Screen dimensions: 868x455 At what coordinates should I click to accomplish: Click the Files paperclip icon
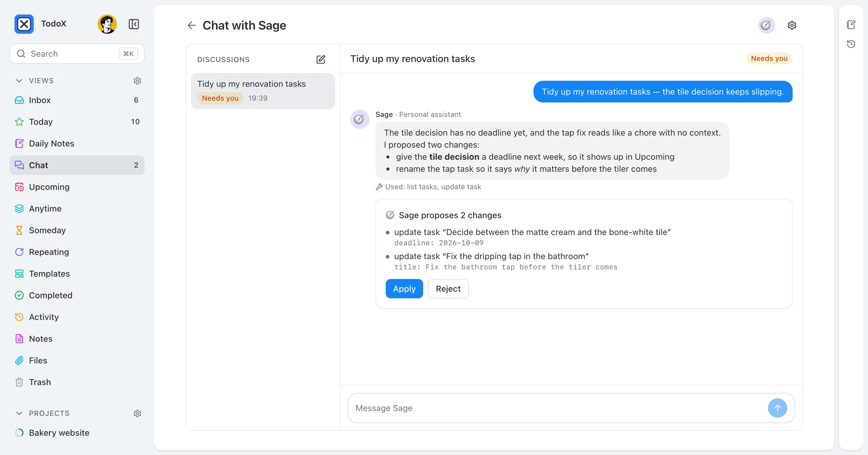click(x=19, y=360)
